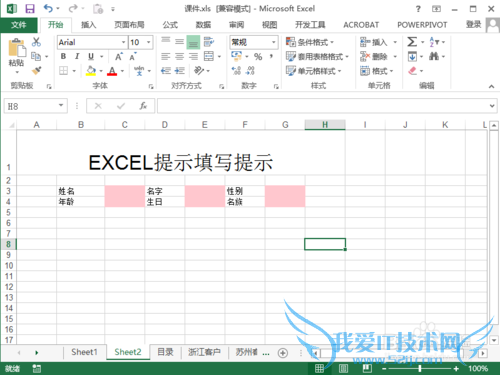
Task: Click the AutoSum sigma icon
Action: (412, 42)
